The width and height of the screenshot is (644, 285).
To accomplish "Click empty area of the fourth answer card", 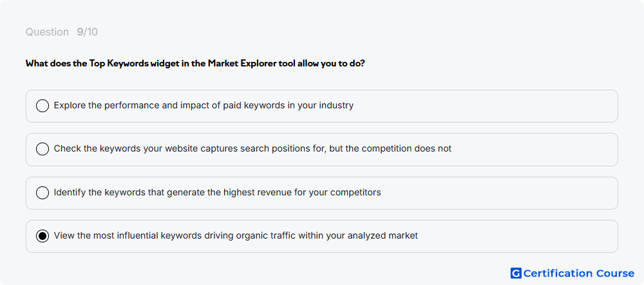I will (x=518, y=237).
